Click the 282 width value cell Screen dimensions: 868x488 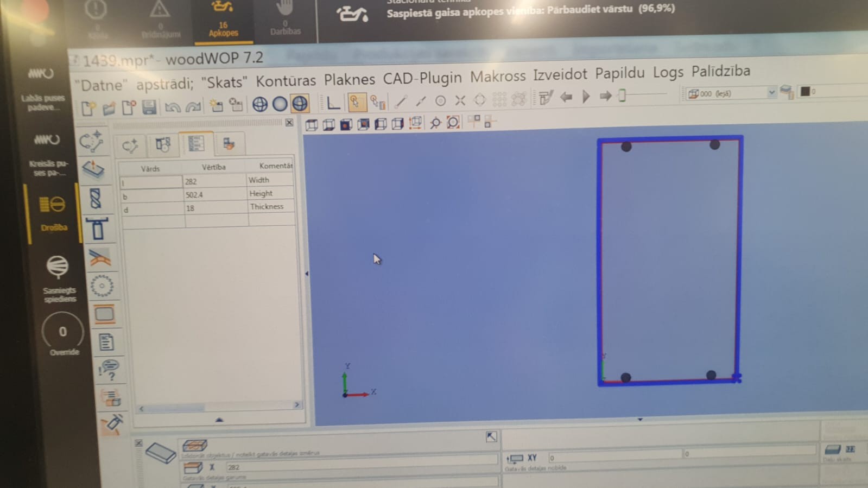click(215, 181)
